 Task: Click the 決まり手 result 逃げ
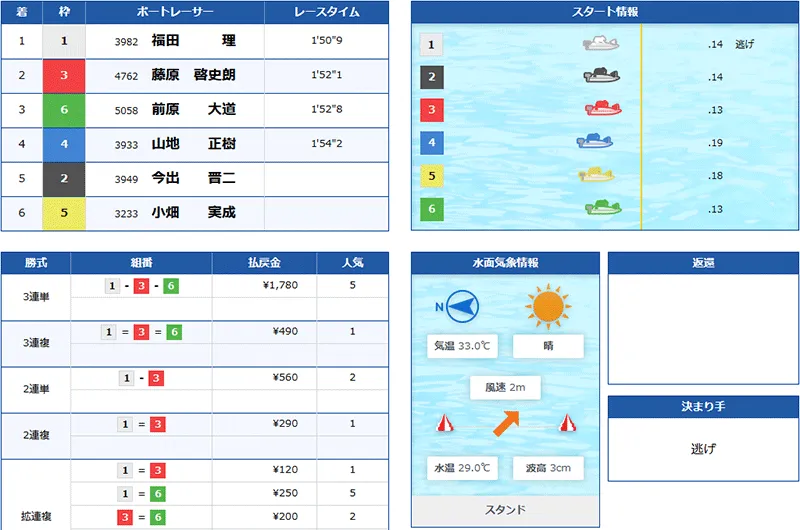[x=702, y=449]
